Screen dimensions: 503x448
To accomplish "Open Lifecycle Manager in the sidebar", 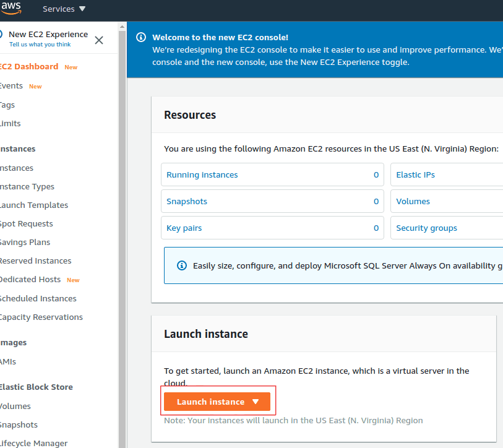I will coord(33,442).
